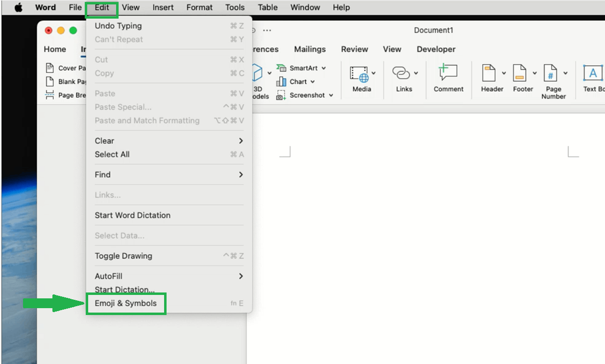The width and height of the screenshot is (605, 364).
Task: Choose Emoji & Symbols
Action: (x=169, y=303)
